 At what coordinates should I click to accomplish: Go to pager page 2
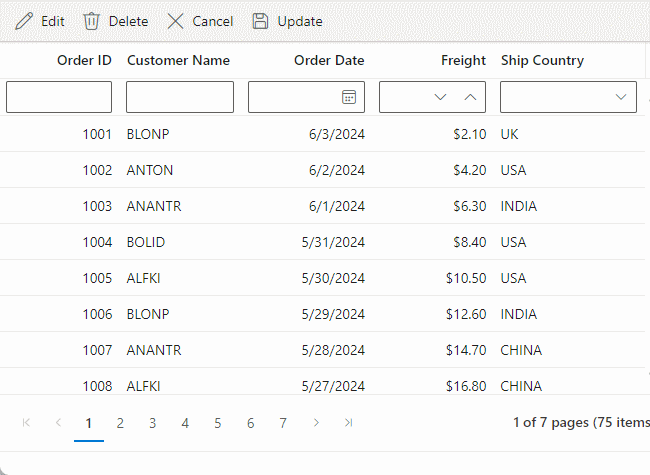pos(120,423)
